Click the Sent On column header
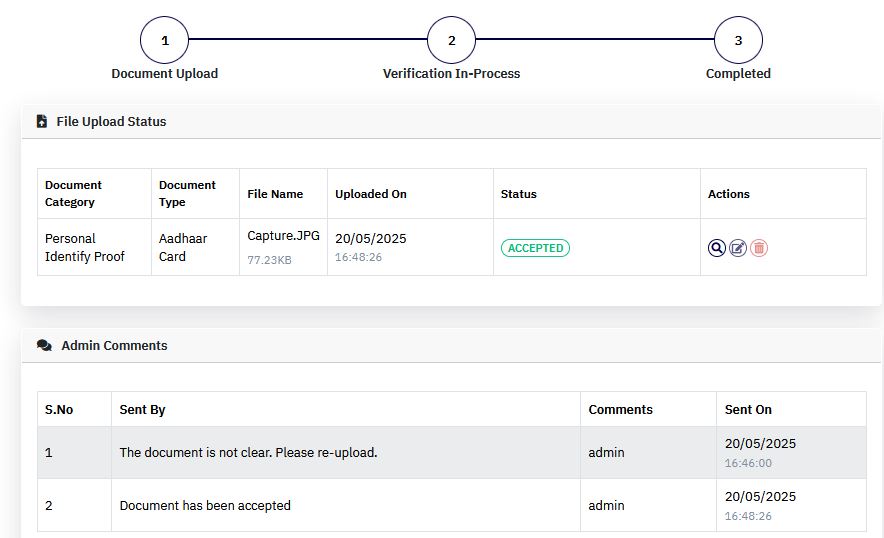The height and width of the screenshot is (538, 884). click(748, 410)
